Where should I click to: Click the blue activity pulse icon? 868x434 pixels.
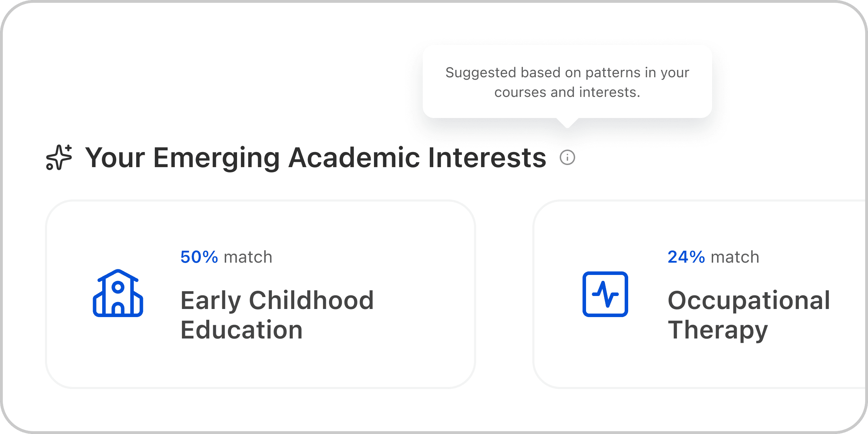tap(605, 294)
